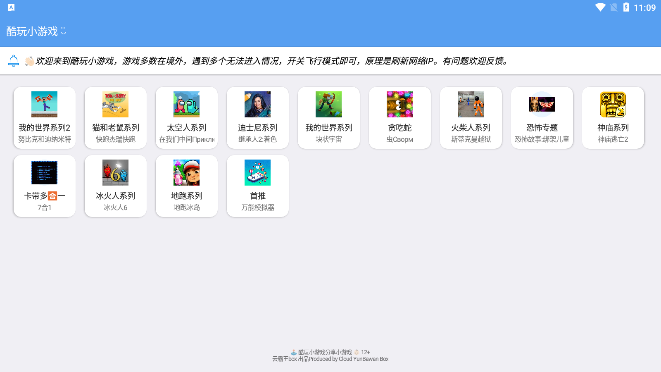Select the 冰火人6 subtitle text

tap(116, 208)
